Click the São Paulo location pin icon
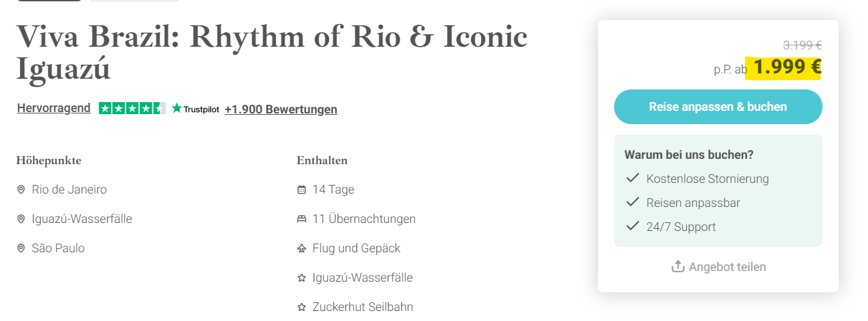This screenshot has width=868, height=321. click(21, 249)
